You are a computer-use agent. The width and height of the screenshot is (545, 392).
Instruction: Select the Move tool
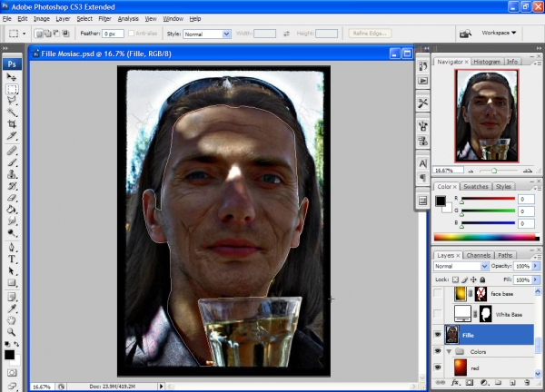pos(12,77)
